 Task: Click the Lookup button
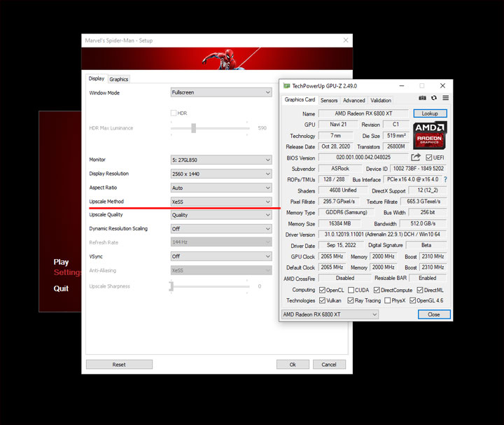pyautogui.click(x=430, y=113)
